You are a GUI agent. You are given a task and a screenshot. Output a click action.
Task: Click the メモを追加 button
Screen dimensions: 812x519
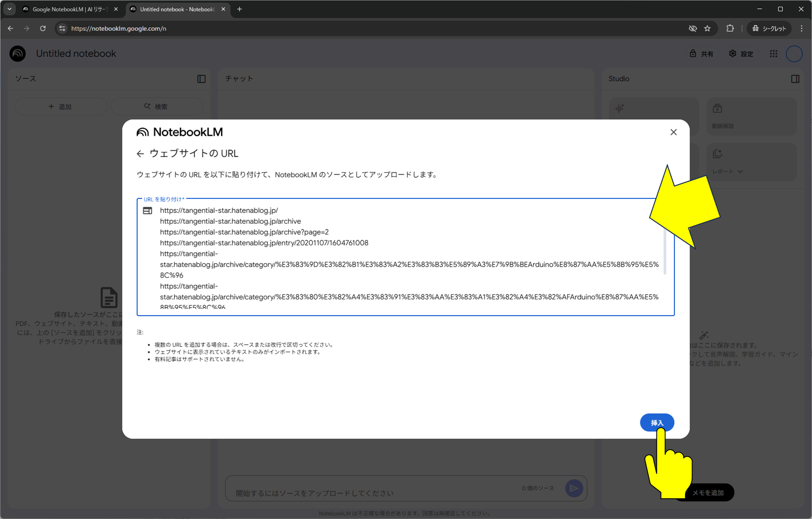(x=708, y=493)
